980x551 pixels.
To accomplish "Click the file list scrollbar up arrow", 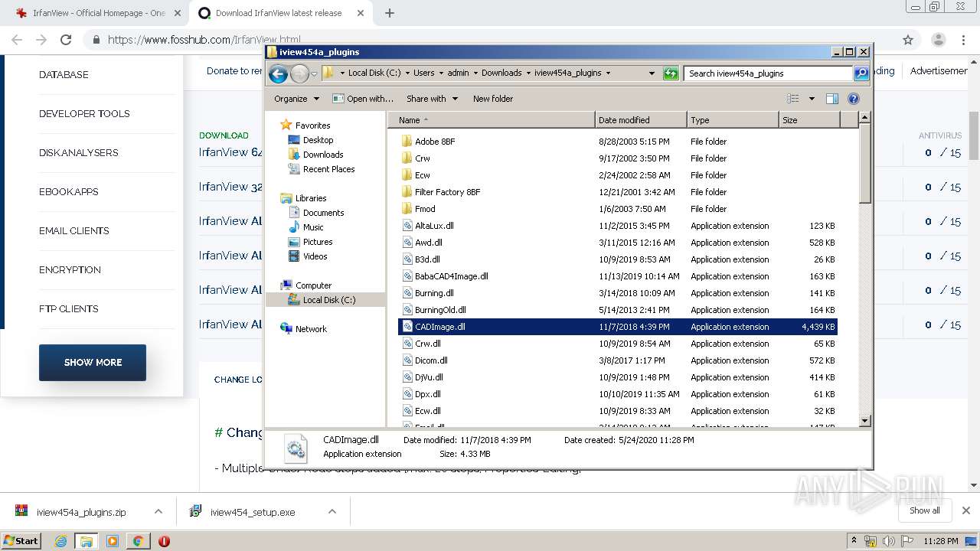I will (864, 118).
